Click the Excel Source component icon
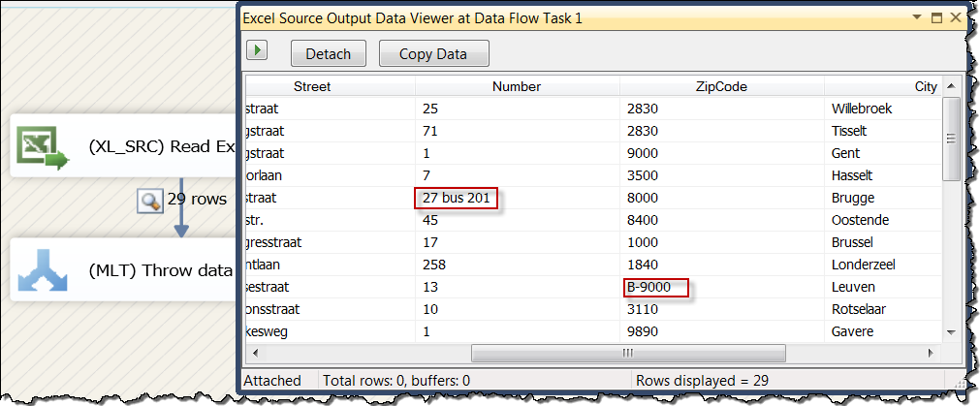The image size is (980, 406). [x=41, y=145]
